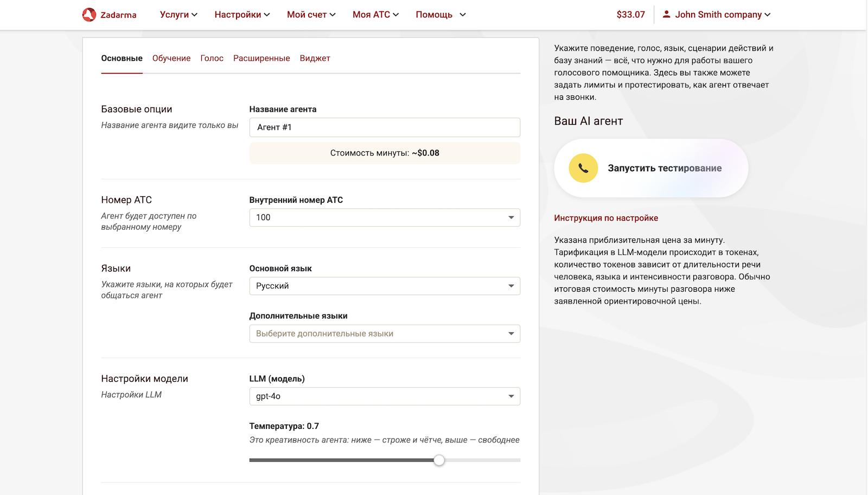Switch to the Виджет tab

coord(315,58)
